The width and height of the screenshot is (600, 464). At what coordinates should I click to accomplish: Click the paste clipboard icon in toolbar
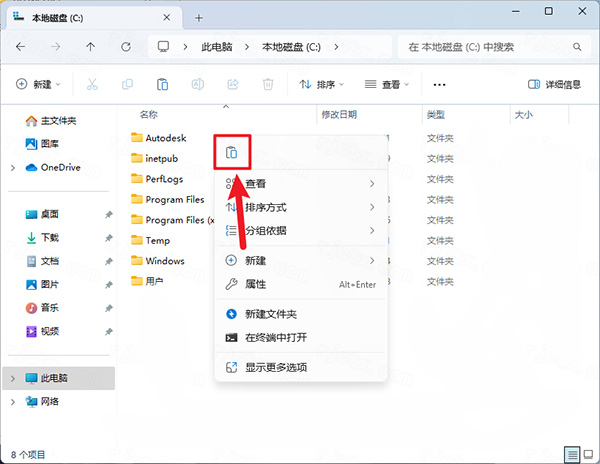(x=162, y=84)
